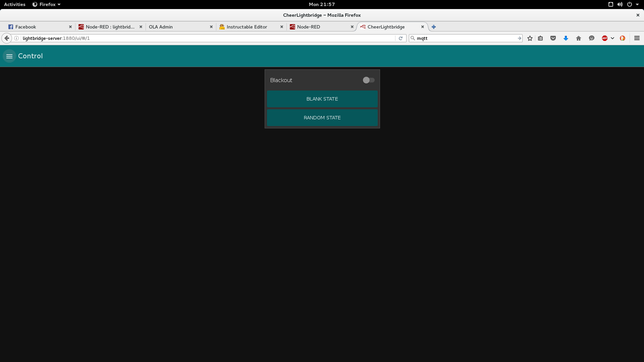Go back with the browser back arrow
The width and height of the screenshot is (644, 362).
click(7, 38)
